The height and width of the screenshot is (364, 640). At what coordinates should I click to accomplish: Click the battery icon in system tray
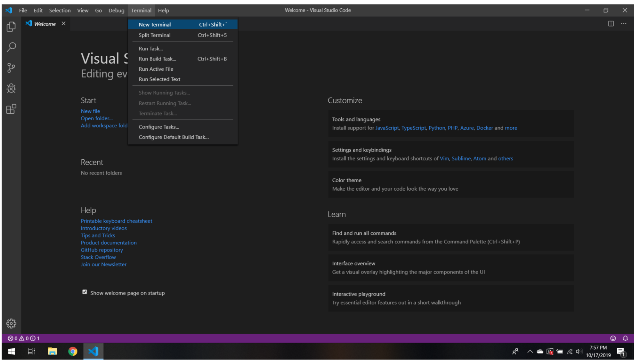pyautogui.click(x=560, y=352)
